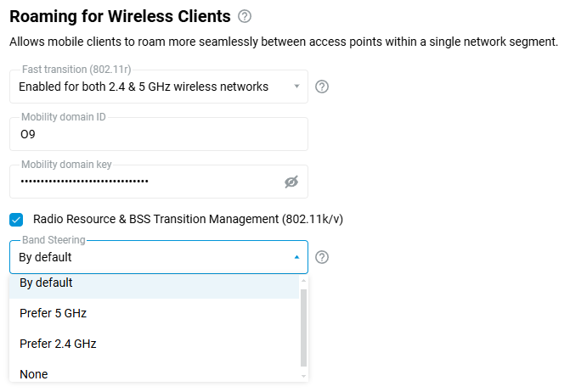
Task: Click scroll-down arrow of the options list
Action: (304, 376)
